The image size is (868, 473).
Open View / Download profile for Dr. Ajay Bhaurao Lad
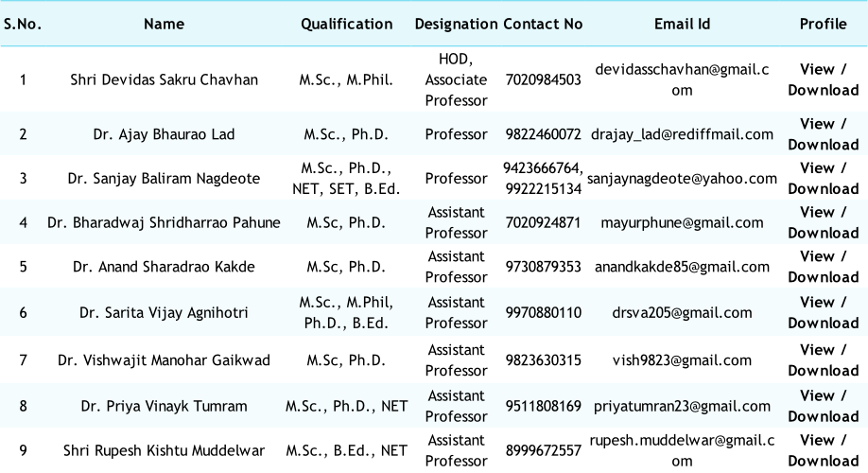(x=823, y=134)
